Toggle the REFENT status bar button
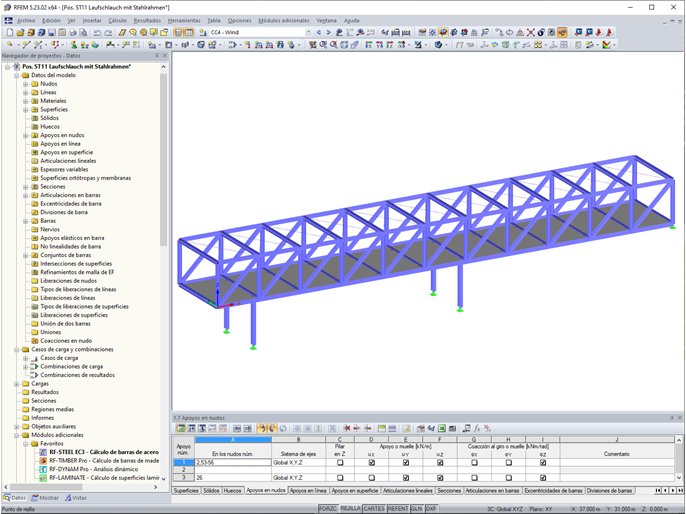686x514 pixels. 398,509
